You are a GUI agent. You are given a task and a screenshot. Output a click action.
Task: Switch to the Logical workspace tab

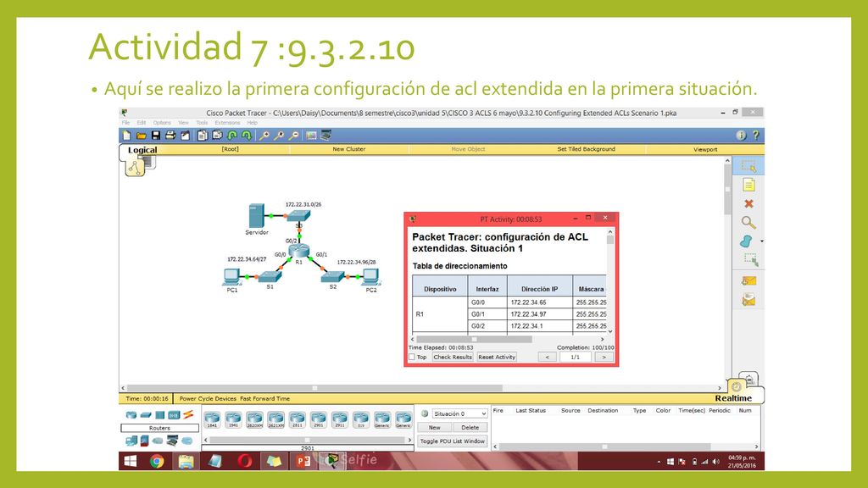point(142,150)
